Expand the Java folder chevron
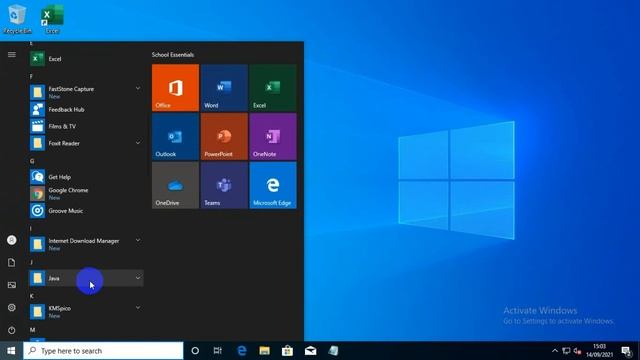The width and height of the screenshot is (640, 360). [x=138, y=278]
